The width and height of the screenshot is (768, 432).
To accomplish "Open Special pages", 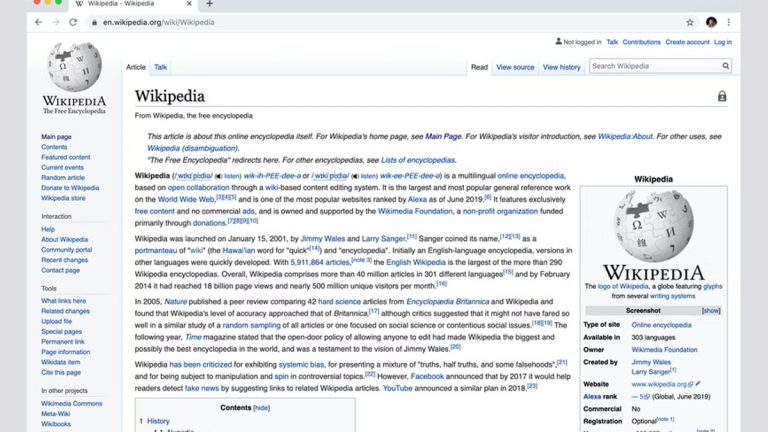I will click(x=61, y=332).
